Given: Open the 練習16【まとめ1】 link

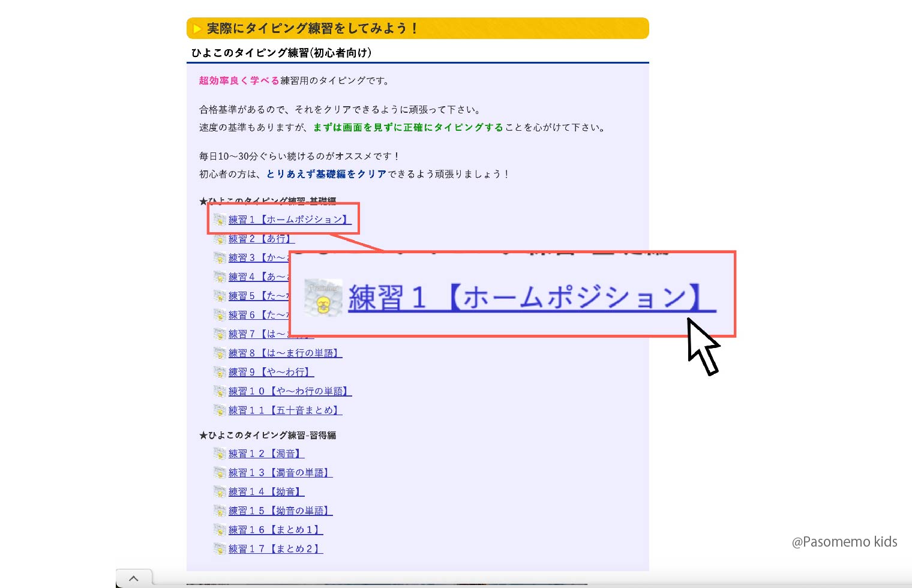Looking at the screenshot, I should pyautogui.click(x=275, y=530).
